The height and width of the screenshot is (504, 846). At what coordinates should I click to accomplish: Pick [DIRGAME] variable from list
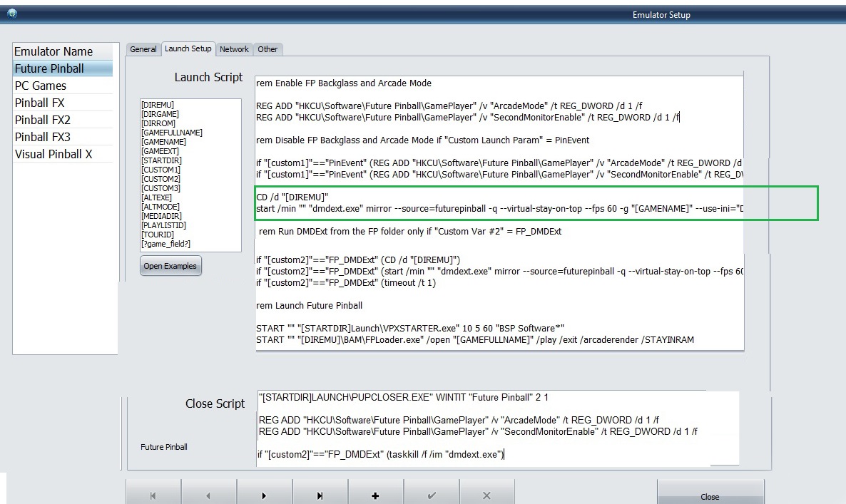[160, 114]
